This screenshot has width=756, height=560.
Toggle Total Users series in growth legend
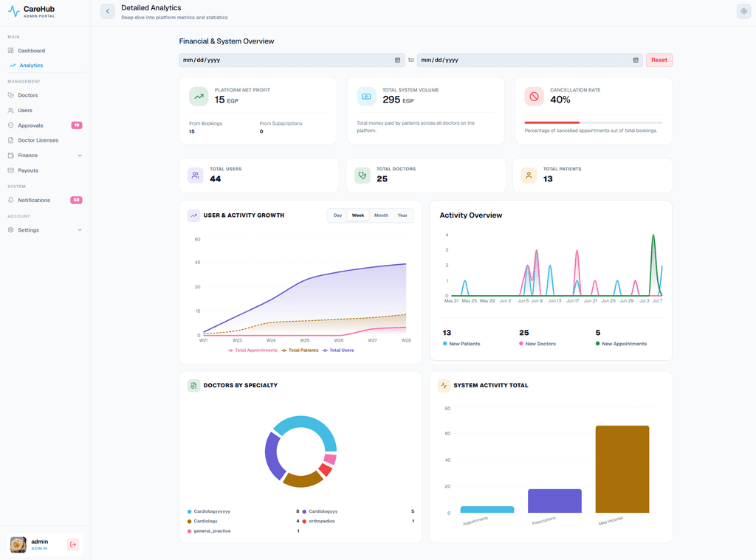(338, 350)
